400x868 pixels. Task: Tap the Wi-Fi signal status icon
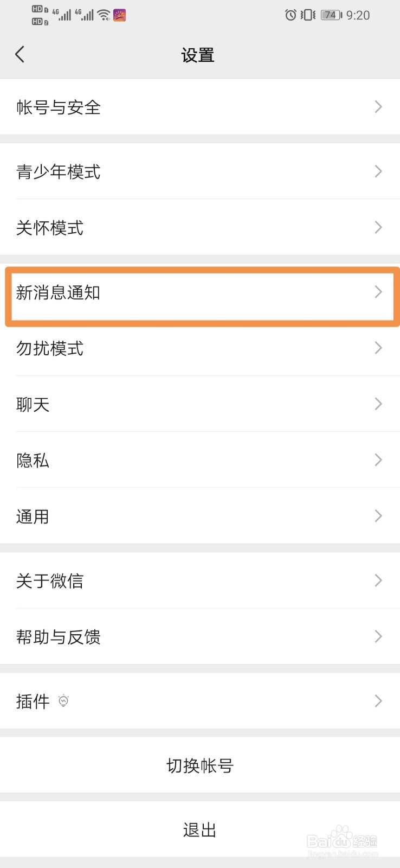click(104, 15)
